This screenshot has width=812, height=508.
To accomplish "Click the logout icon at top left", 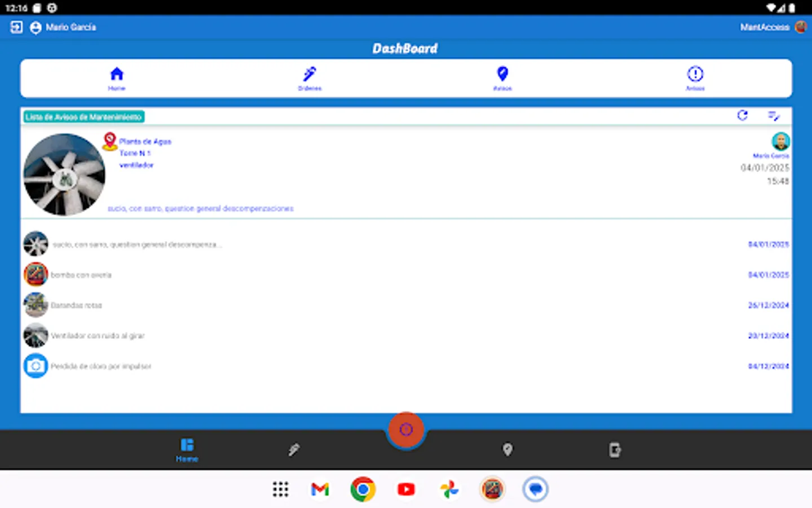I will 16,27.
